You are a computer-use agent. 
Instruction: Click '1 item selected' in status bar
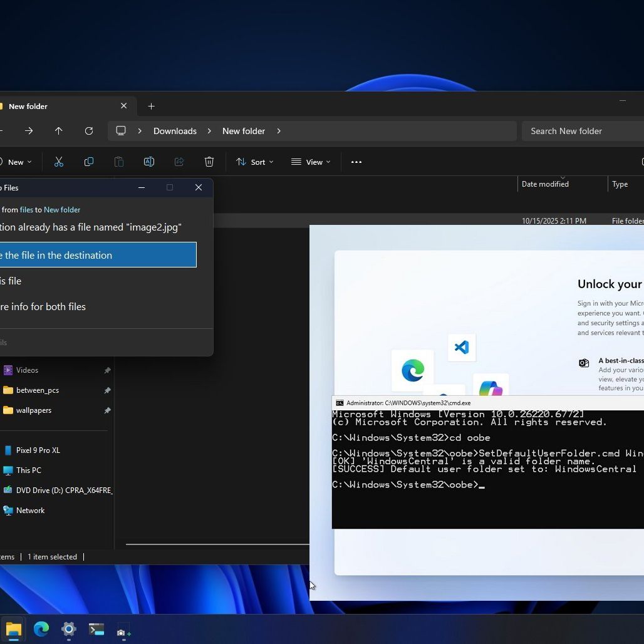52,557
